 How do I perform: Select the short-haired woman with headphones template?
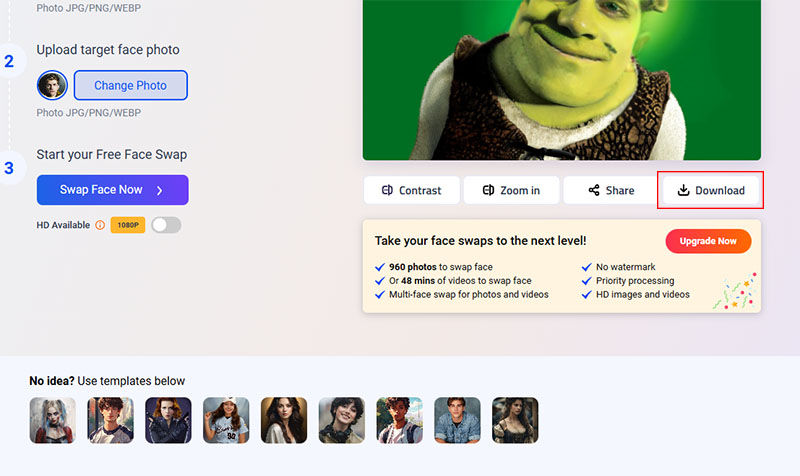(x=341, y=420)
